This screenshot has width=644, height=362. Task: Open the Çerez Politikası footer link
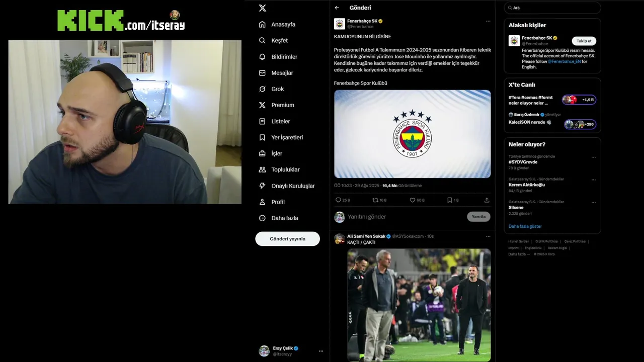[x=575, y=241]
